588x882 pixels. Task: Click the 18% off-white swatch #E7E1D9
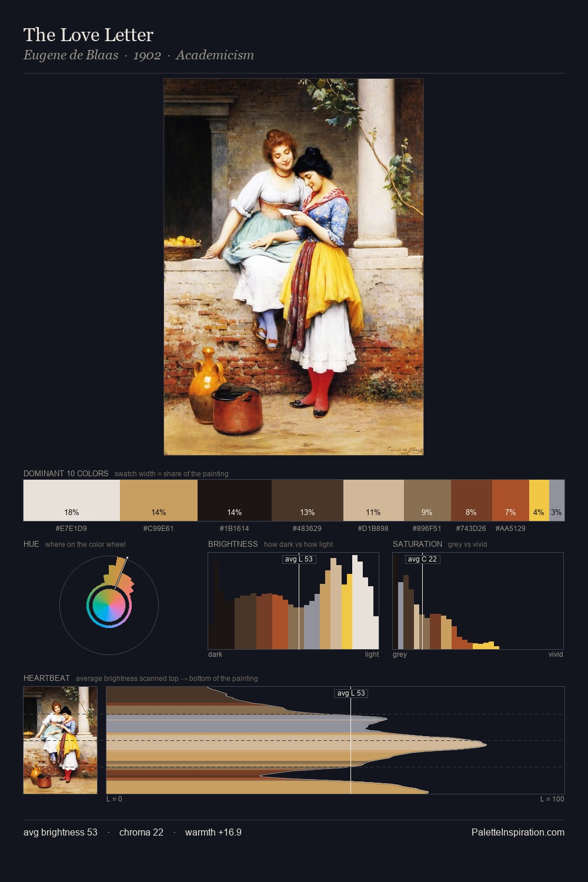pos(72,500)
